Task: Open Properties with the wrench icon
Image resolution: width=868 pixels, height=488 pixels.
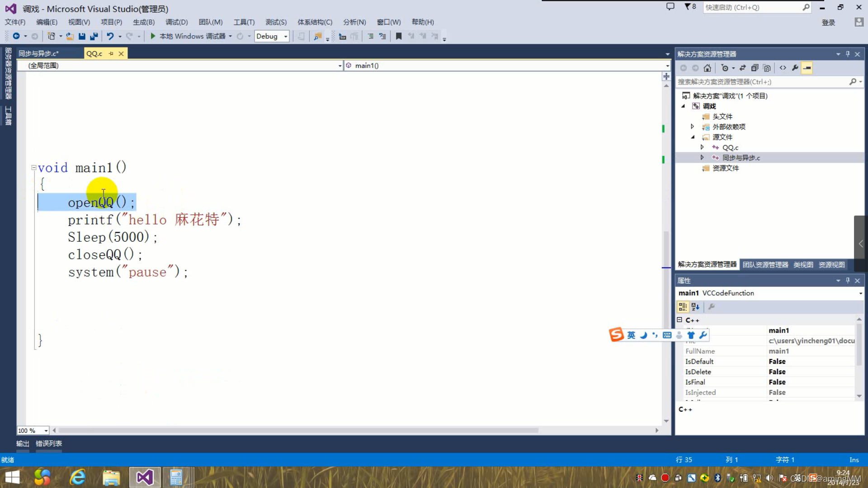Action: point(795,68)
